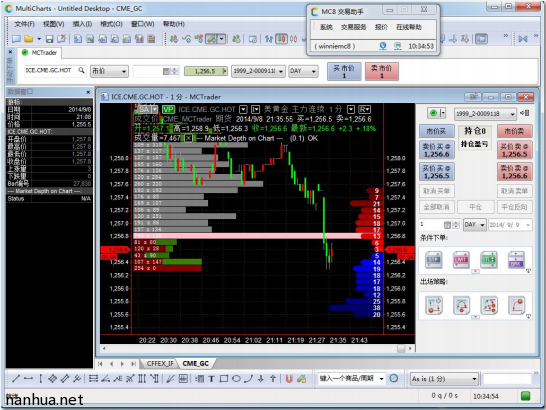This screenshot has height=410, width=546.
Task: Click the save floppy disk icon
Action: pos(49,39)
